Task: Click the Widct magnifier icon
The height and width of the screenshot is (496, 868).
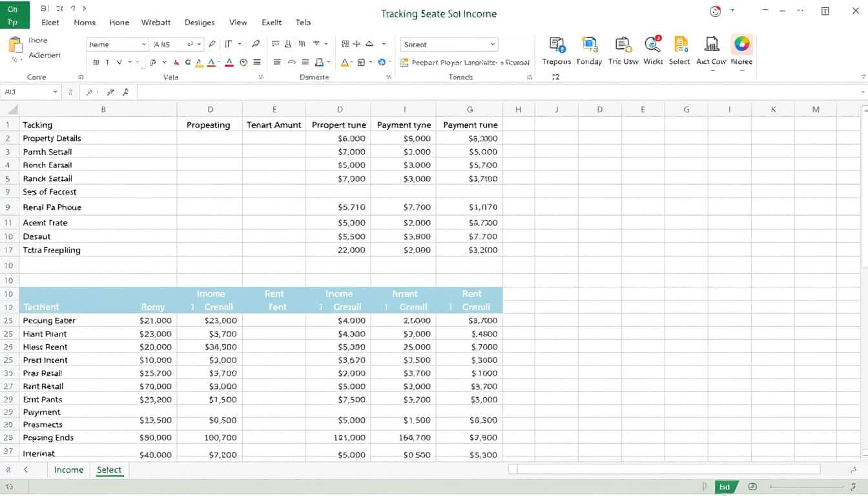Action: click(653, 44)
